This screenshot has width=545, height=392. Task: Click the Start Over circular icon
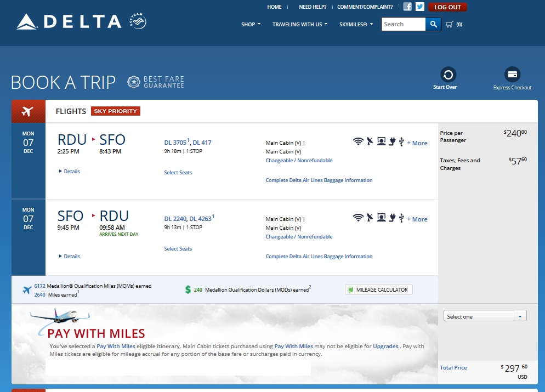449,75
